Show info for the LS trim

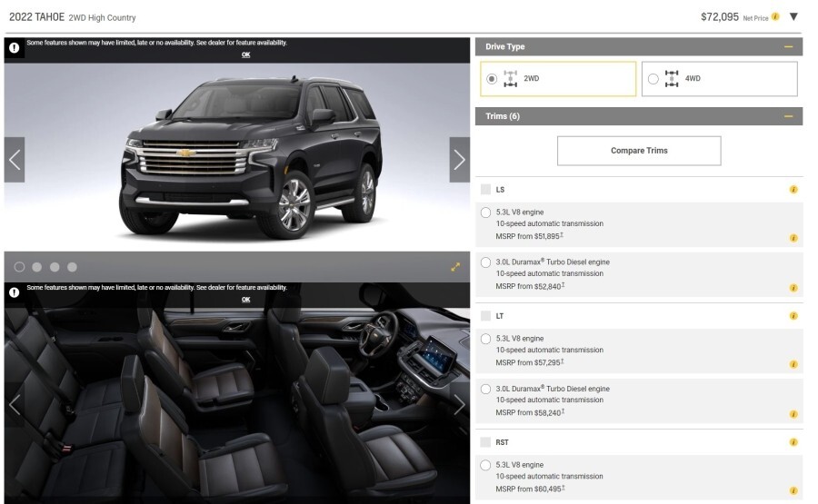[793, 190]
